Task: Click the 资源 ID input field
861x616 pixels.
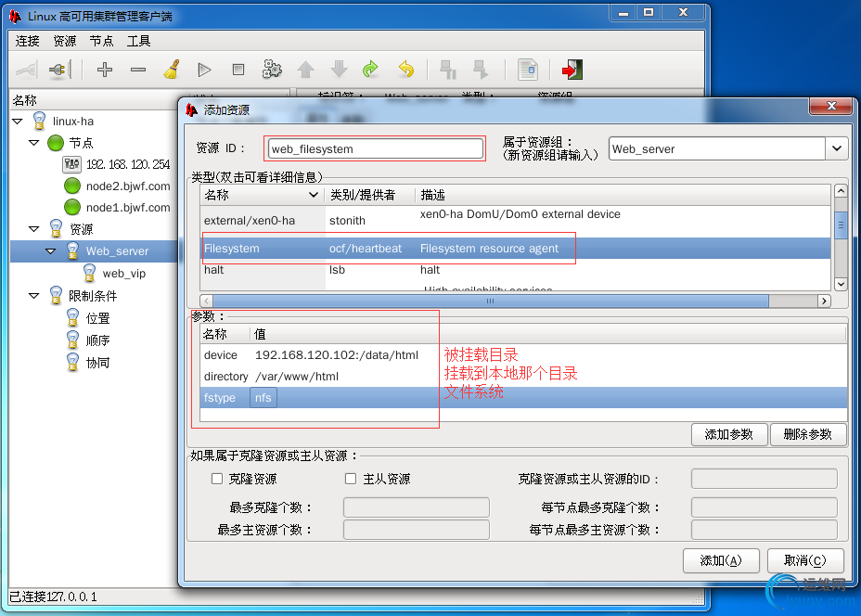Action: (376, 148)
